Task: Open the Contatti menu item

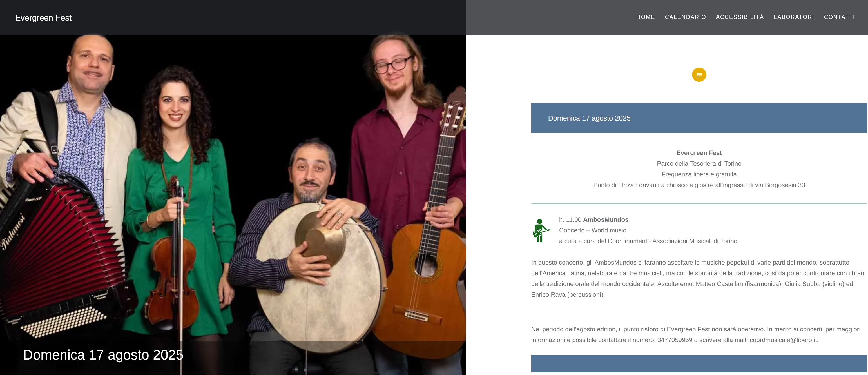Action: [839, 17]
